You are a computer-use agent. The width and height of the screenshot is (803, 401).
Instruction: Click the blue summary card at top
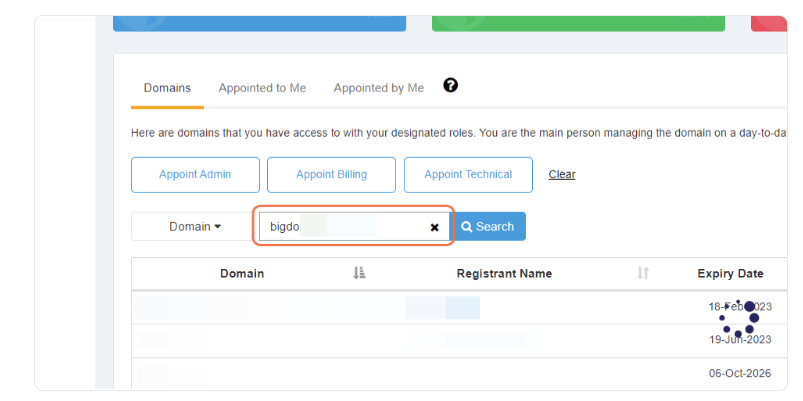click(260, 23)
